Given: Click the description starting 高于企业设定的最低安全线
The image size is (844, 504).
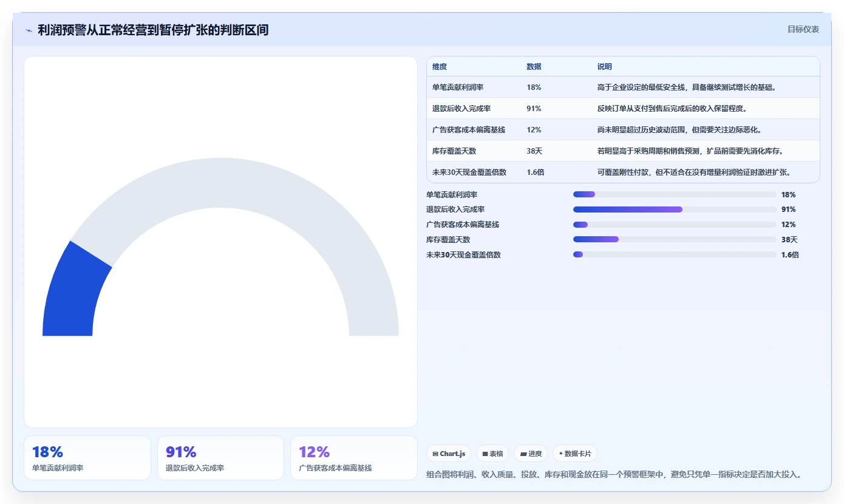Looking at the screenshot, I should 687,87.
